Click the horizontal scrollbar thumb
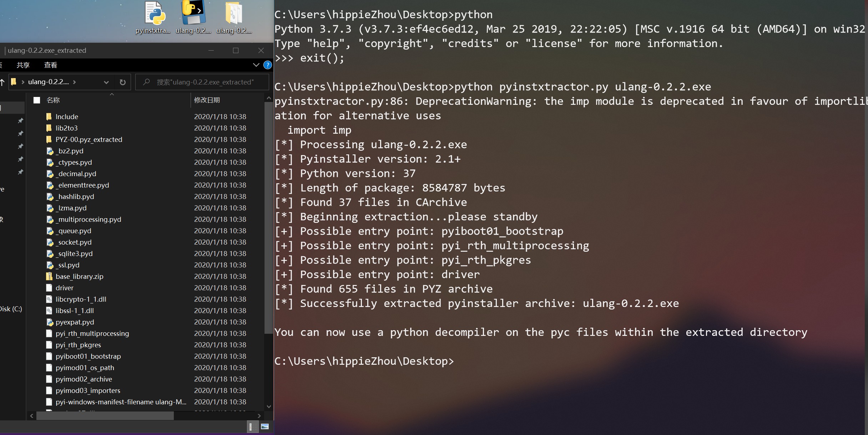Image resolution: width=868 pixels, height=435 pixels. [105, 416]
